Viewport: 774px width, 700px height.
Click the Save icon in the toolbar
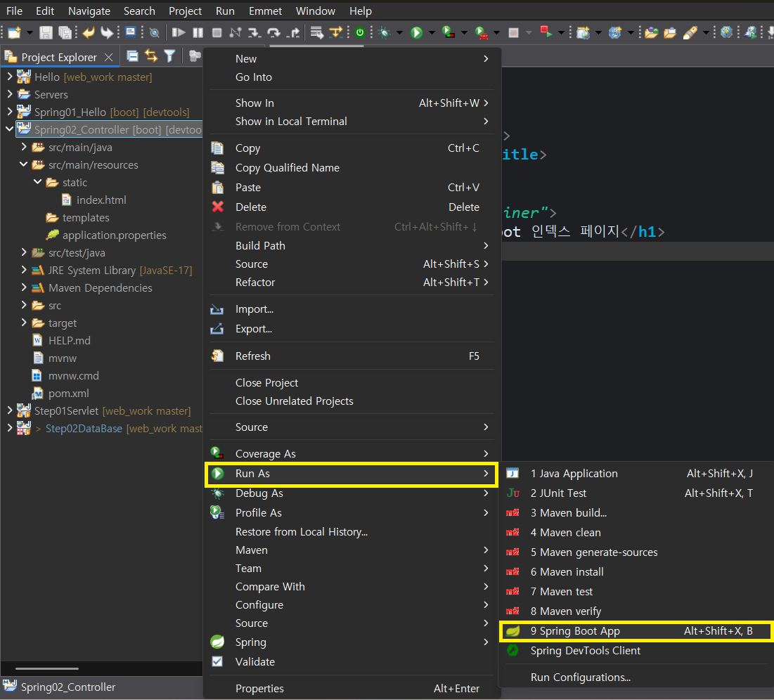(x=46, y=32)
